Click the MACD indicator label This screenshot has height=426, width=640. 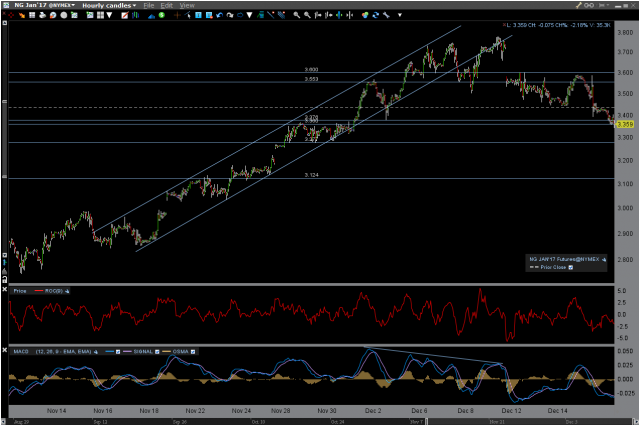21,352
